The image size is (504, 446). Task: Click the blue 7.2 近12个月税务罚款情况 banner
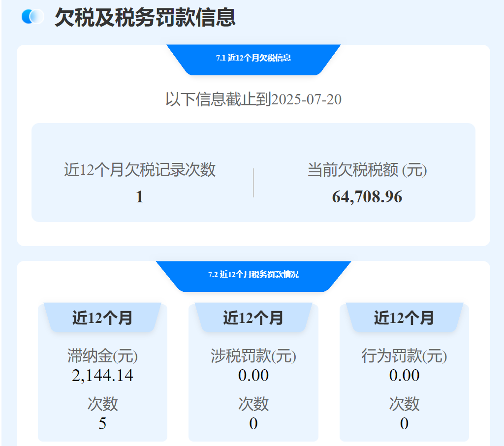tap(253, 274)
